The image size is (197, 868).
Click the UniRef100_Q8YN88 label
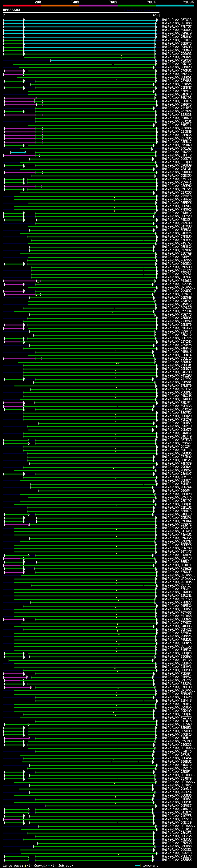tap(177, 81)
